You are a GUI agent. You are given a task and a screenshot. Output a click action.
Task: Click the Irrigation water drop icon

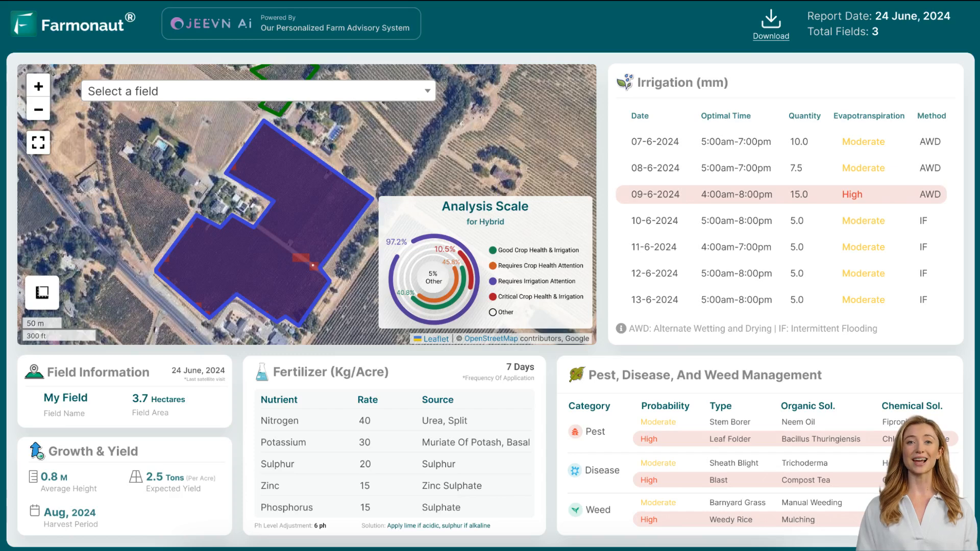click(625, 82)
